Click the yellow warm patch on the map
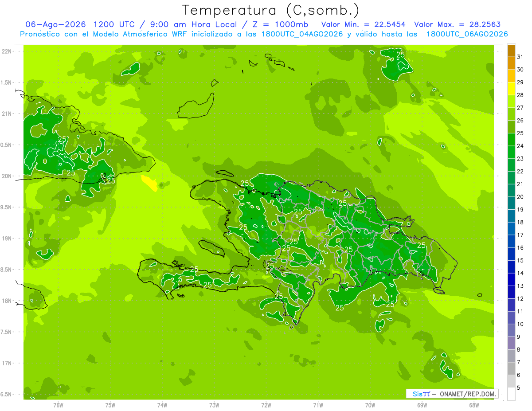The image size is (532, 411). 149,183
